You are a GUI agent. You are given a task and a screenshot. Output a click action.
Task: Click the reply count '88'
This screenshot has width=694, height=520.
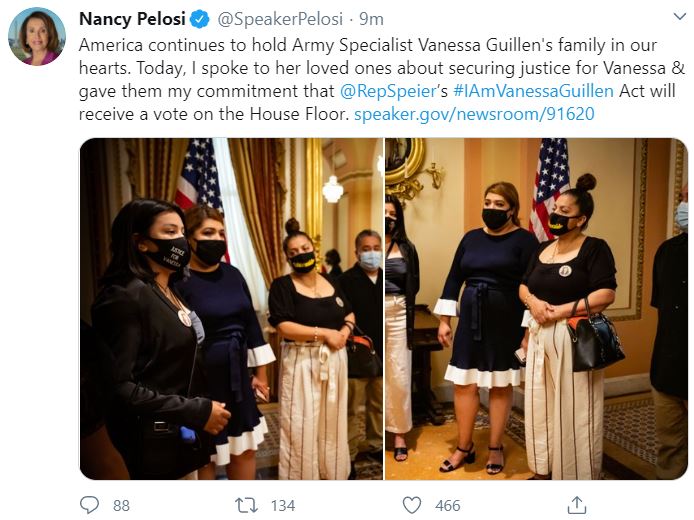click(x=121, y=506)
